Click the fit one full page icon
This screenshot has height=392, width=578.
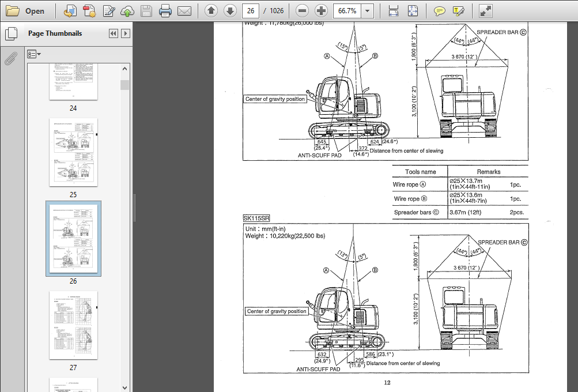413,11
